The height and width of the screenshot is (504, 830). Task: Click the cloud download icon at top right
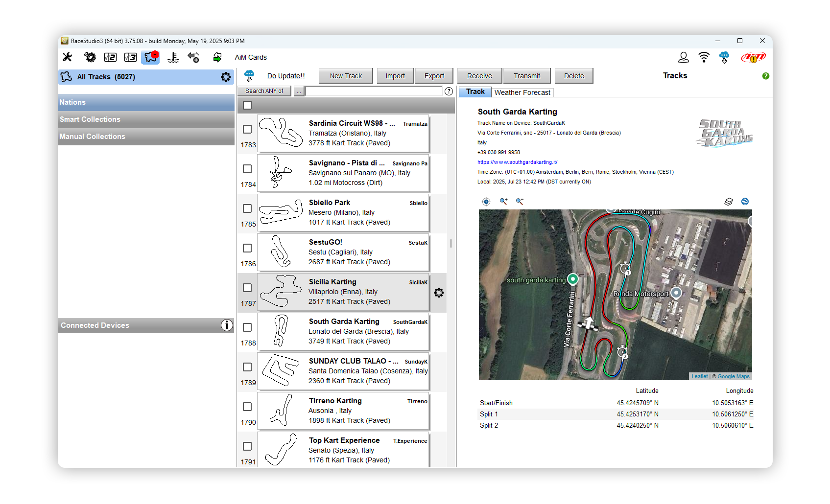(724, 57)
